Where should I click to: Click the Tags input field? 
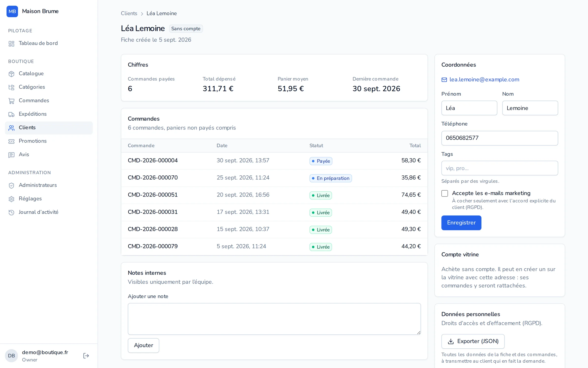coord(500,168)
